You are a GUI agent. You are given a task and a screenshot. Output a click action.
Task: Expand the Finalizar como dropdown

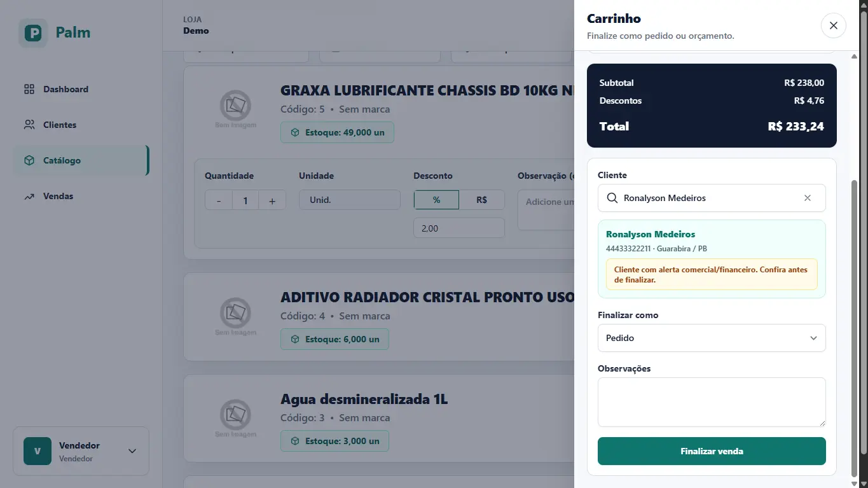[x=712, y=338]
